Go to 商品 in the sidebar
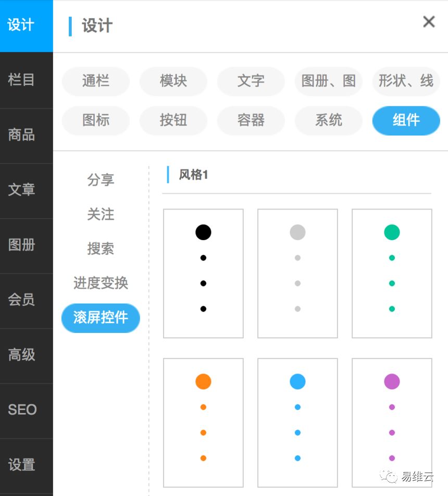This screenshot has width=448, height=496. point(26,135)
